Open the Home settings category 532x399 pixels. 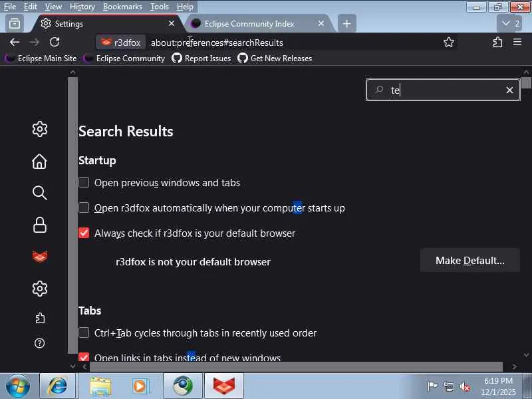[40, 162]
